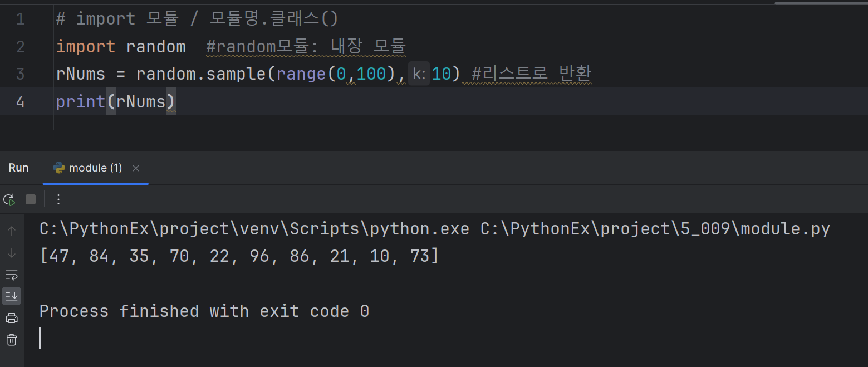Open the Run toolbar more options
Image resolution: width=868 pixels, height=367 pixels.
pyautogui.click(x=58, y=199)
